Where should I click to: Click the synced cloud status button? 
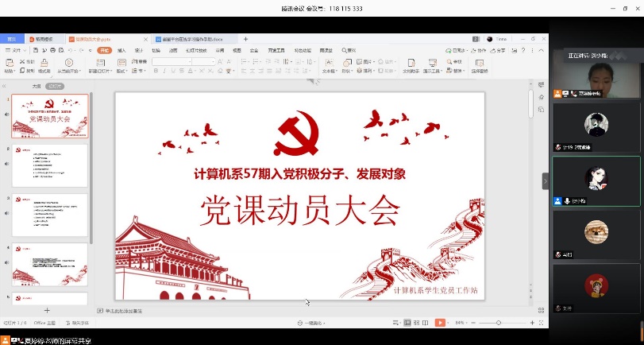[457, 50]
